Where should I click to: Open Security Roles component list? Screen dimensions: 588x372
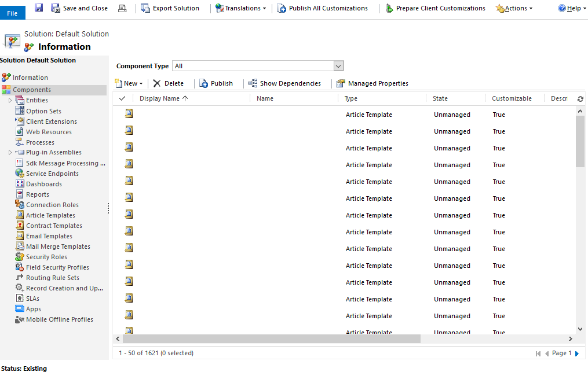pyautogui.click(x=46, y=257)
